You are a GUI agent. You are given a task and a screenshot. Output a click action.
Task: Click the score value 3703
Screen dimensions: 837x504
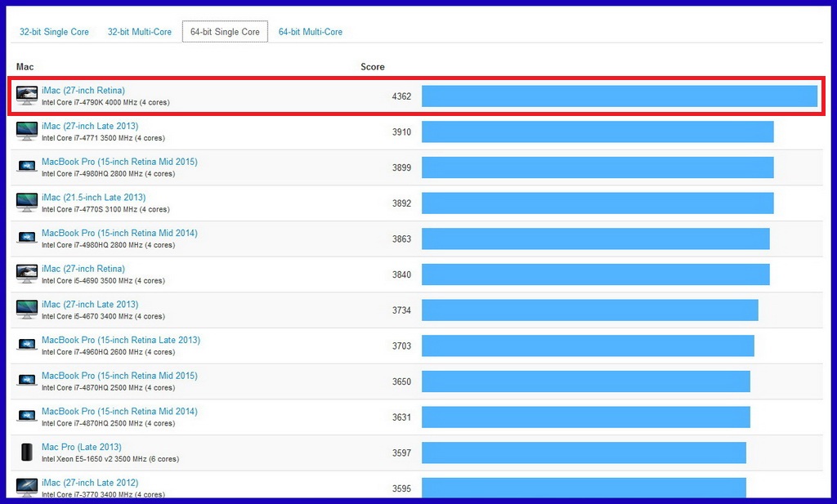tap(401, 346)
